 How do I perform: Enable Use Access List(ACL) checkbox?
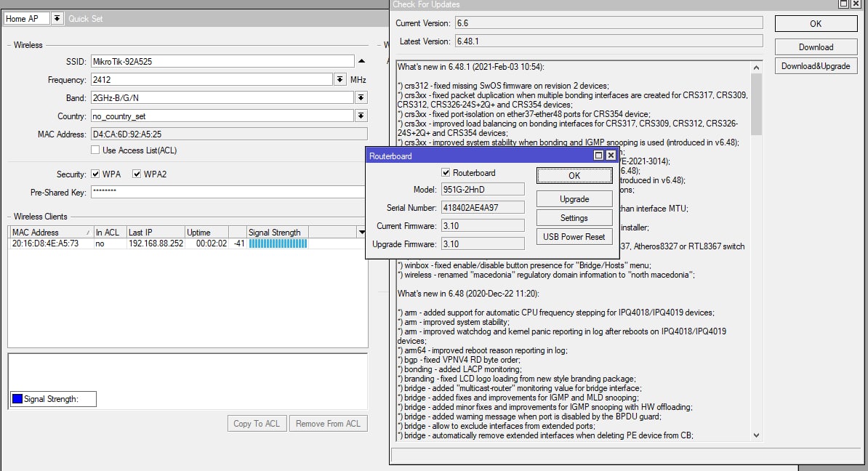[95, 150]
